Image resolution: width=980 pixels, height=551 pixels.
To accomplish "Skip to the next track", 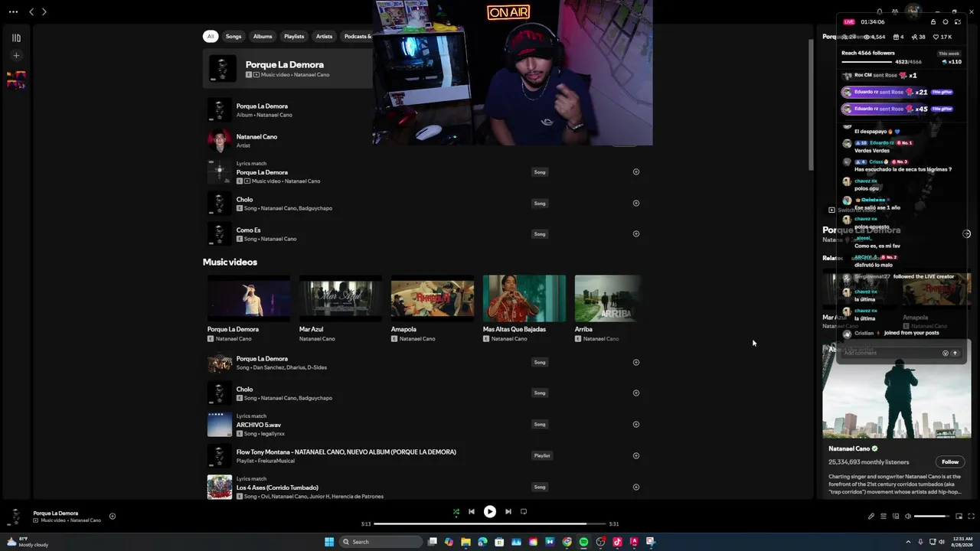I will pyautogui.click(x=508, y=512).
